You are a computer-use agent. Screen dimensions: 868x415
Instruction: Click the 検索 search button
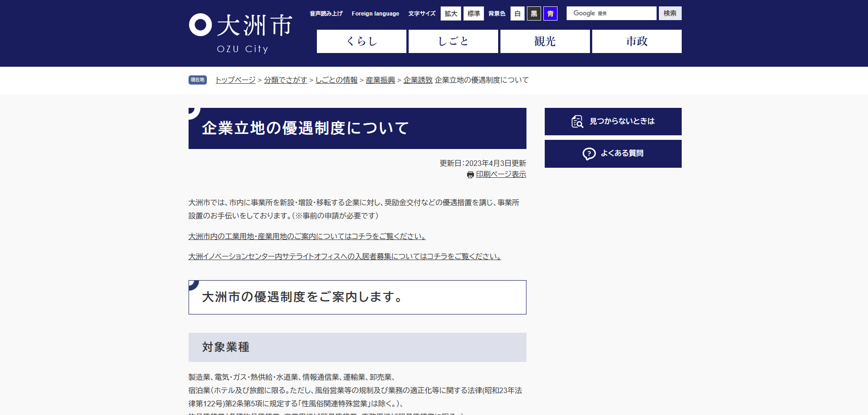click(670, 13)
